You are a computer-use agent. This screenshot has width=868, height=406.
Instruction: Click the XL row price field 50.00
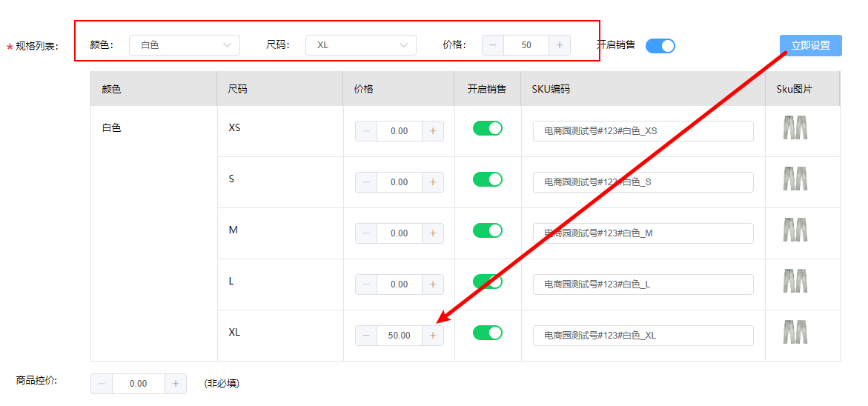pyautogui.click(x=400, y=336)
